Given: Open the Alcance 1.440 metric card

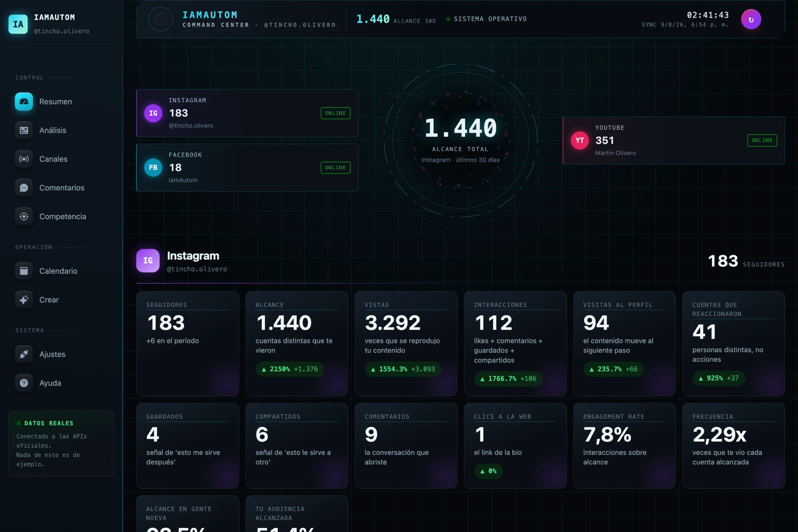Looking at the screenshot, I should click(297, 344).
